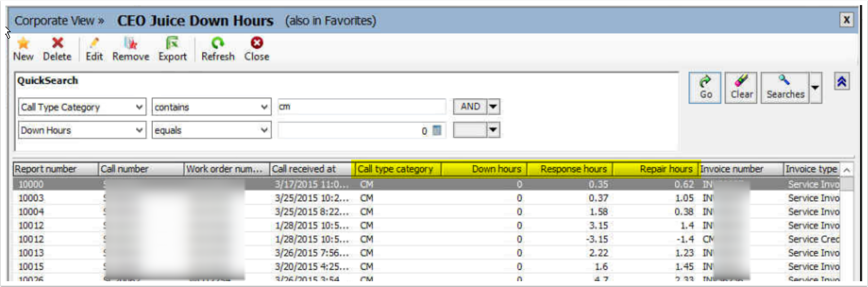Select report number 10004 row
868x287 pixels.
(x=426, y=212)
